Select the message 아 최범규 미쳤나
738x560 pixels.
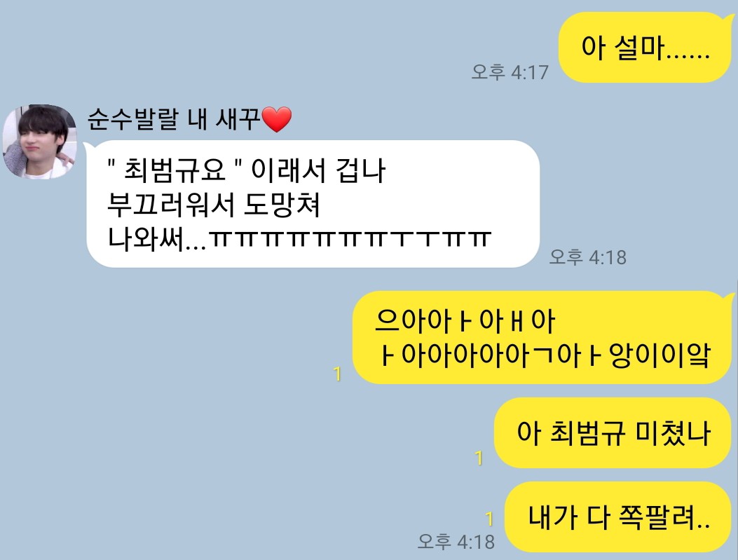click(x=612, y=433)
